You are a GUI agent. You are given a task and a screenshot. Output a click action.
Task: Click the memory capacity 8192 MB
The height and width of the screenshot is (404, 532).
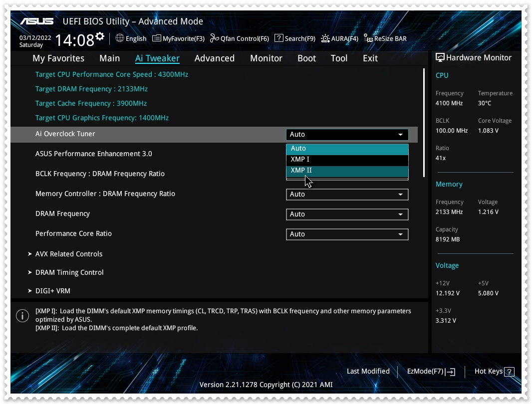click(x=448, y=239)
